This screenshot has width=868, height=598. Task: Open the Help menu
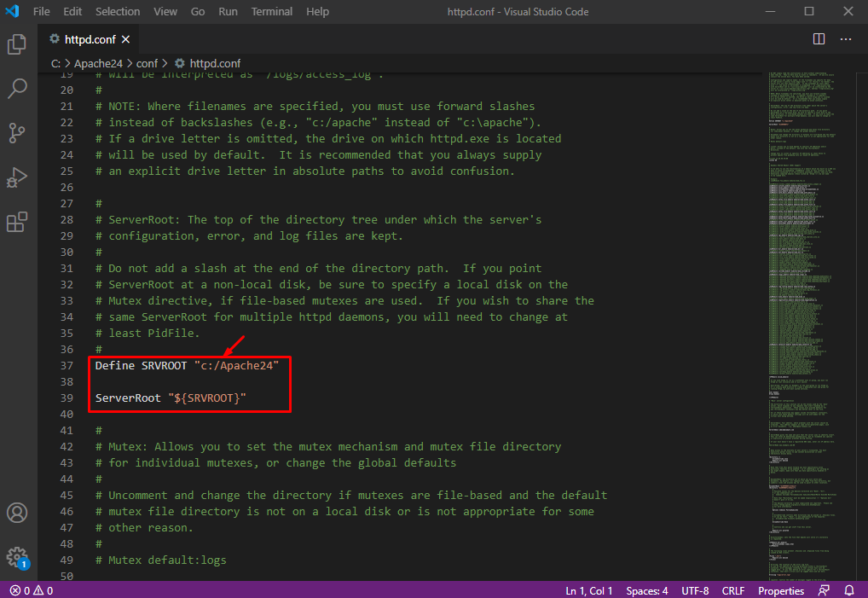tap(318, 11)
